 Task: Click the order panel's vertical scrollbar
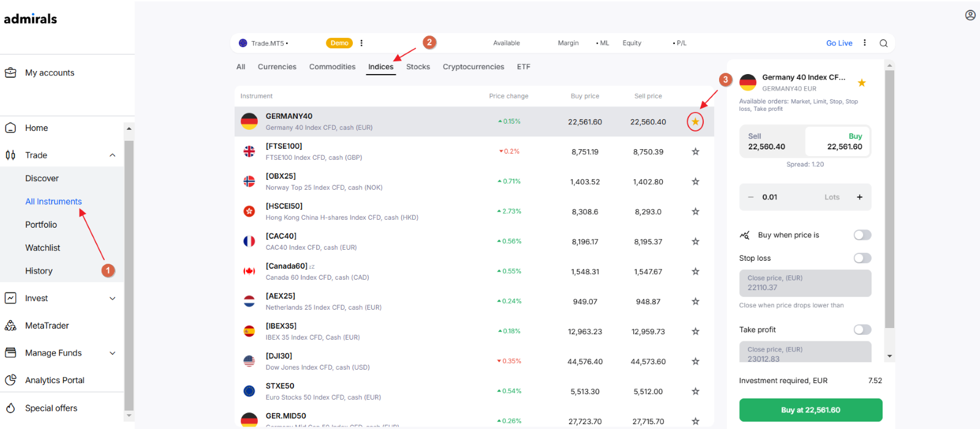coord(889,199)
